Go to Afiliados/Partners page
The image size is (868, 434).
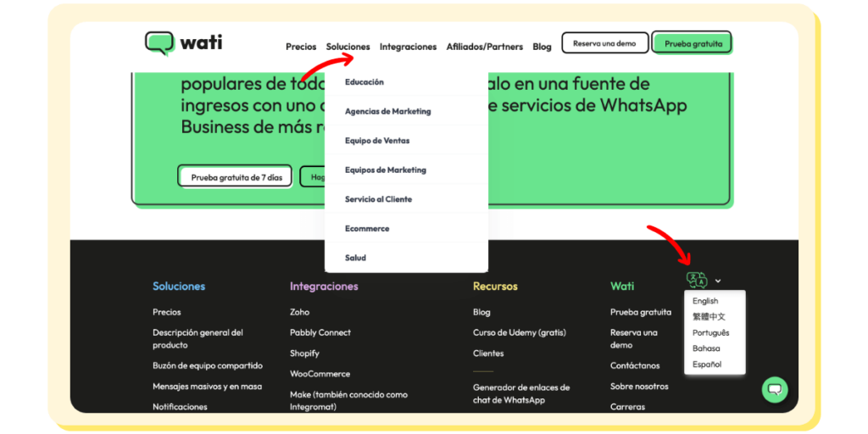[484, 47]
